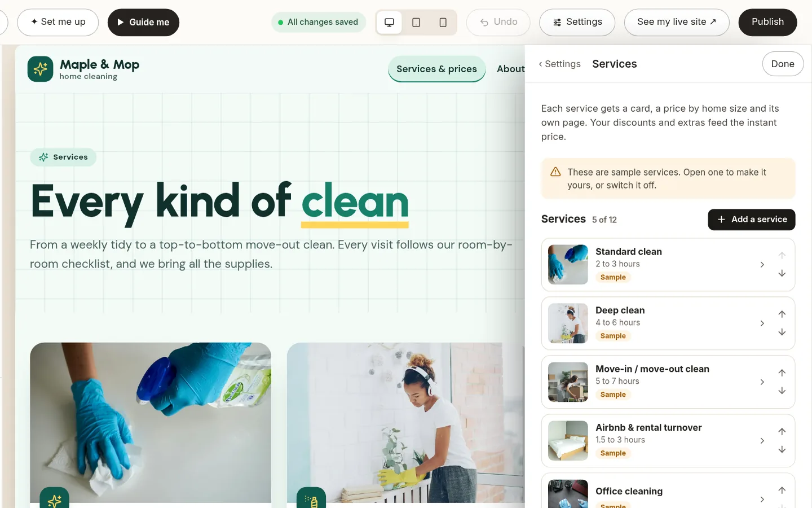812x508 pixels.
Task: Move Move-in / move-out clean down
Action: coord(782,391)
